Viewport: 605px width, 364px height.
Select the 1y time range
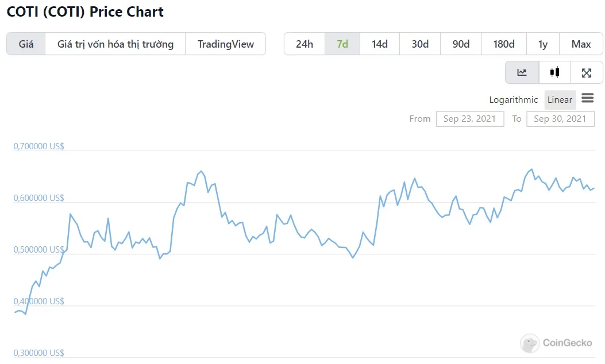pos(543,44)
